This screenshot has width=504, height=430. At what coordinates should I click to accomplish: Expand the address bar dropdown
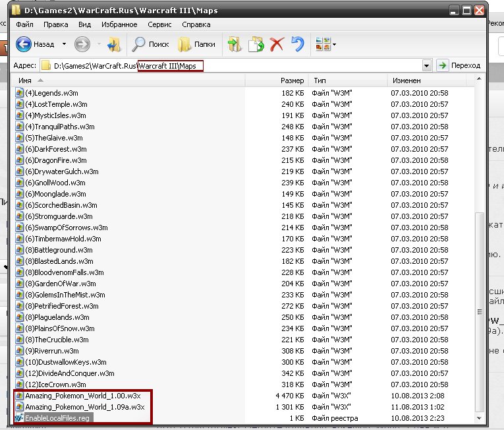coord(426,66)
